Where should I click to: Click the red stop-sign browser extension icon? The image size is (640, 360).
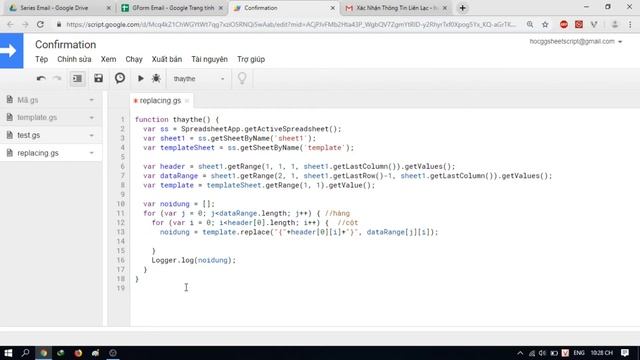pos(564,24)
